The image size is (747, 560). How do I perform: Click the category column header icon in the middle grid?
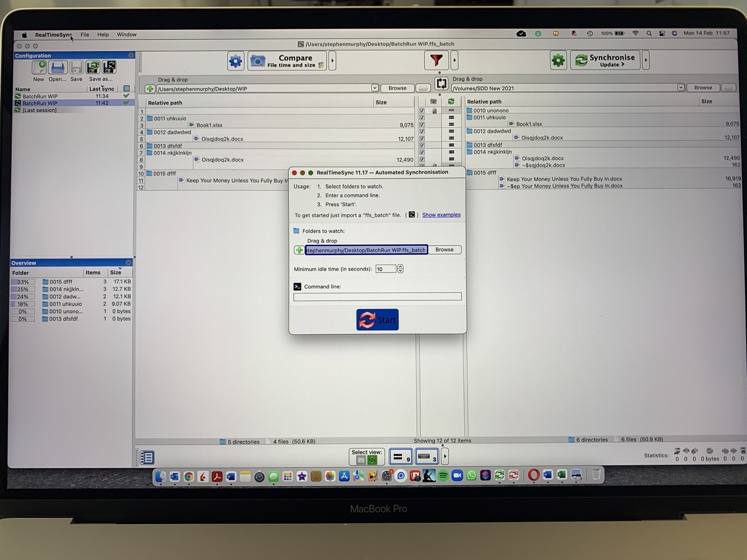(434, 101)
